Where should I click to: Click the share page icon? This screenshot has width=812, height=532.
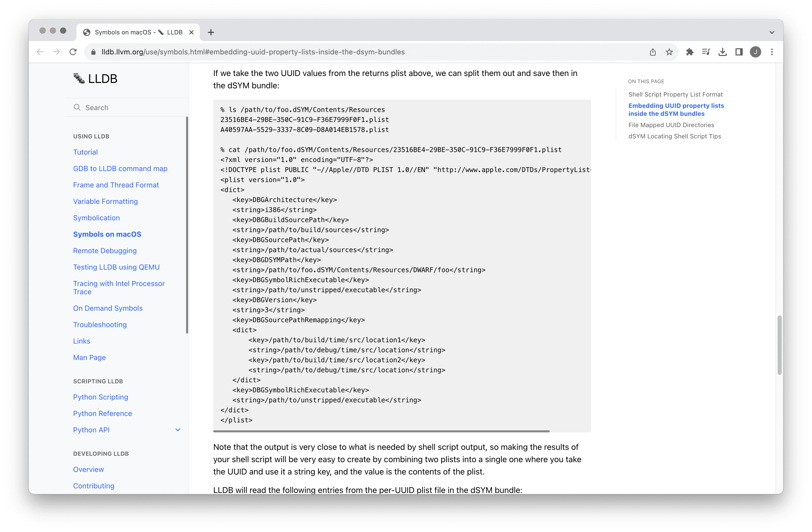point(653,52)
